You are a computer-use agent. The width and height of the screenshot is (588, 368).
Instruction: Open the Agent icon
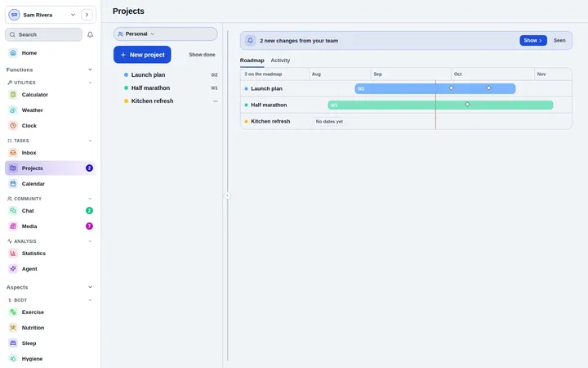(x=13, y=268)
